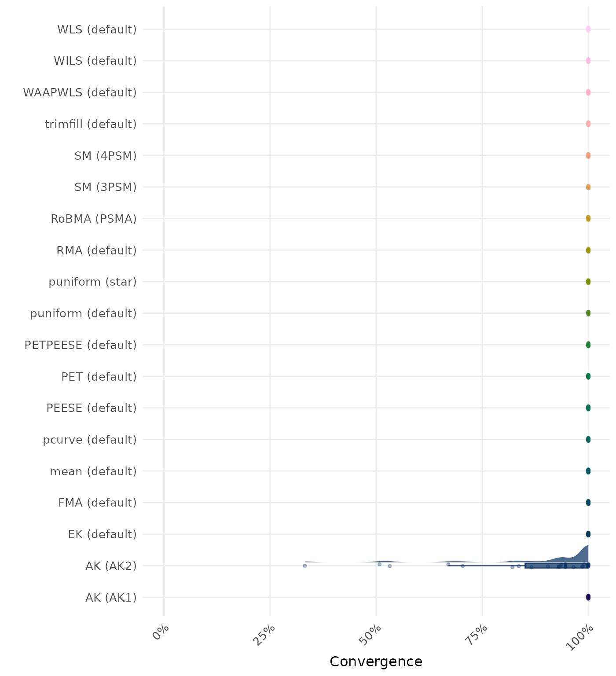
Task: Click the AK (AK2) label
Action: [111, 566]
